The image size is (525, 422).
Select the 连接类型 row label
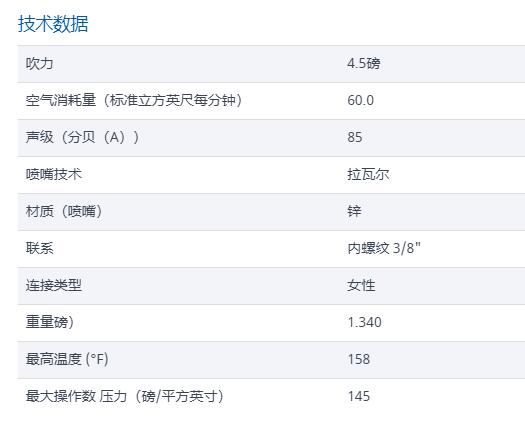[x=54, y=285]
